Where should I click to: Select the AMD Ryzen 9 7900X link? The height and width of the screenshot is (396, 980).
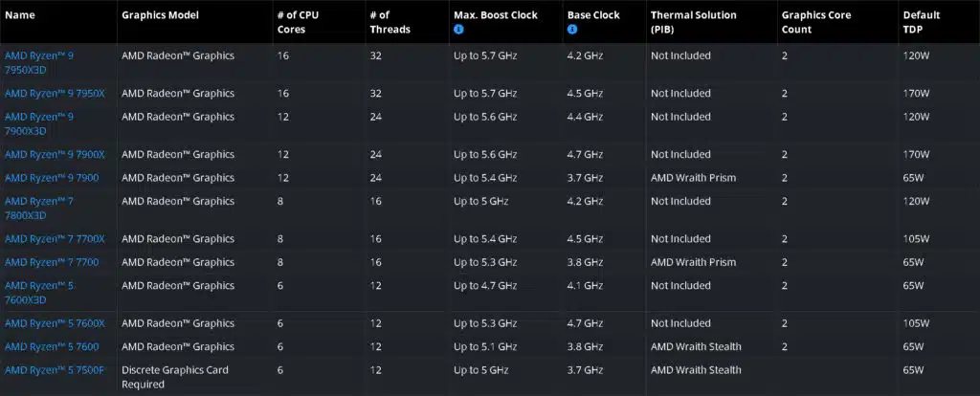pyautogui.click(x=55, y=154)
